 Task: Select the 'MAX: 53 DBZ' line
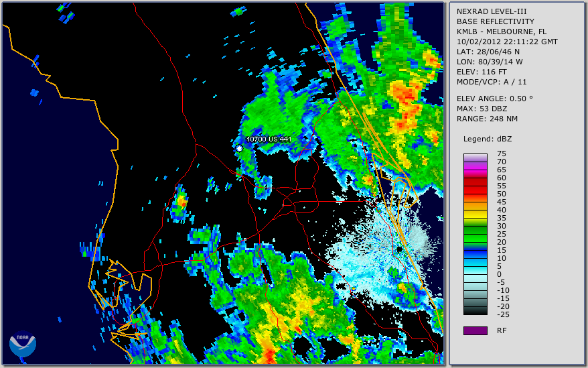coord(482,109)
